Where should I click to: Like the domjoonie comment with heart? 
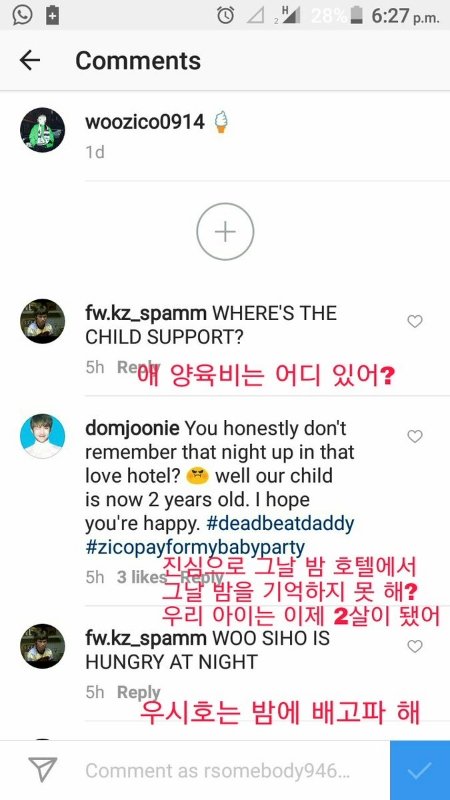click(415, 437)
